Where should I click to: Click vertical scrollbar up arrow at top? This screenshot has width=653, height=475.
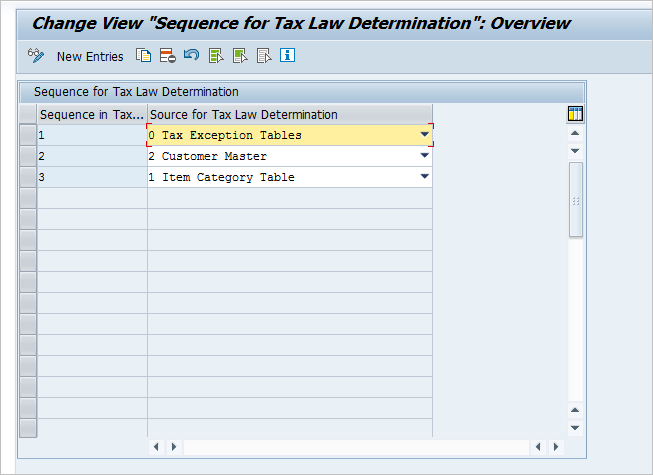[575, 133]
